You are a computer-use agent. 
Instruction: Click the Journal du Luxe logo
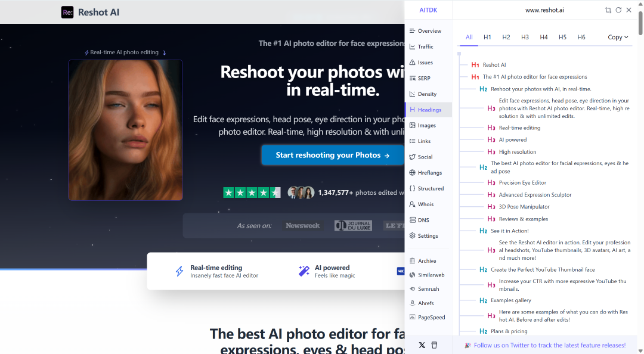(x=353, y=225)
